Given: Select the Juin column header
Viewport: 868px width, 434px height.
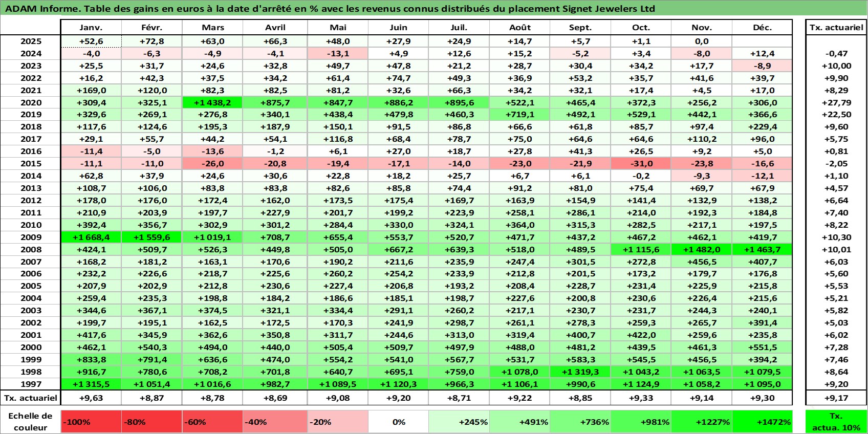Looking at the screenshot, I should click(x=398, y=28).
